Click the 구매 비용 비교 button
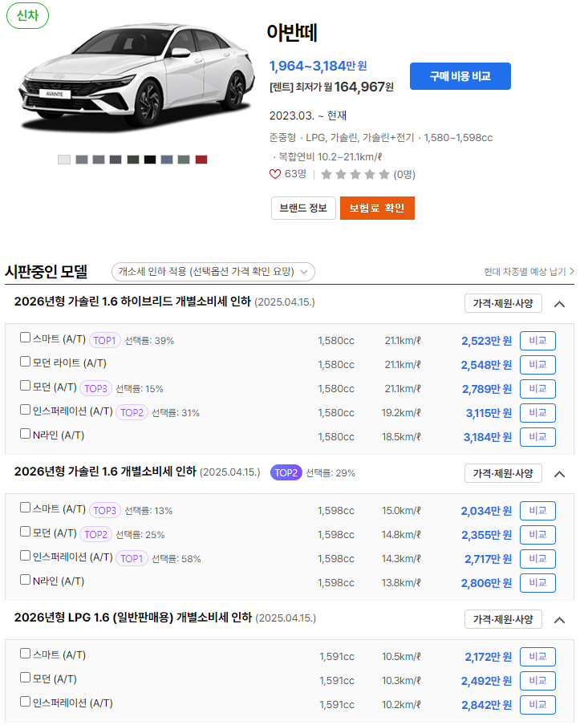The image size is (588, 725). (460, 76)
